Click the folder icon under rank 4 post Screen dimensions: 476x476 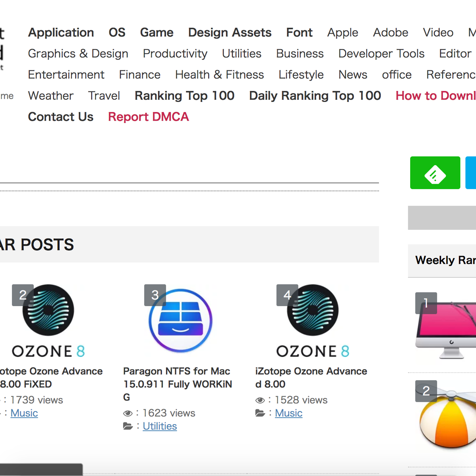pyautogui.click(x=260, y=413)
